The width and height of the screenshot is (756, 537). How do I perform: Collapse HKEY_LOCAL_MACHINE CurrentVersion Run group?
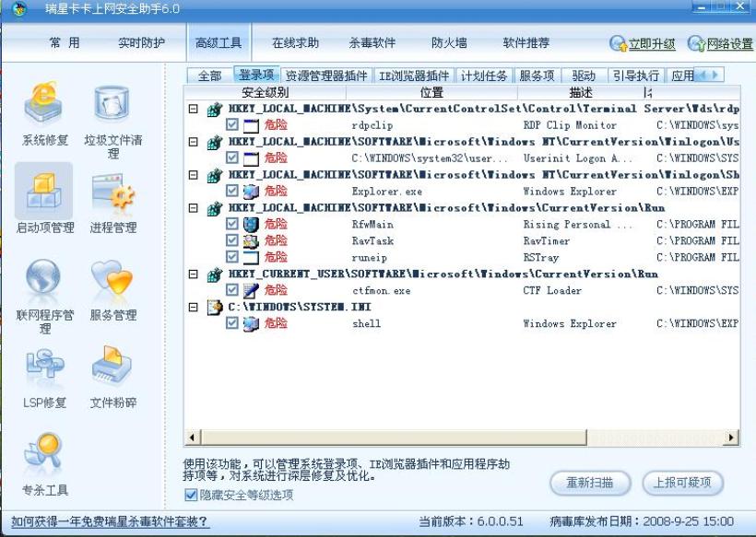click(194, 208)
